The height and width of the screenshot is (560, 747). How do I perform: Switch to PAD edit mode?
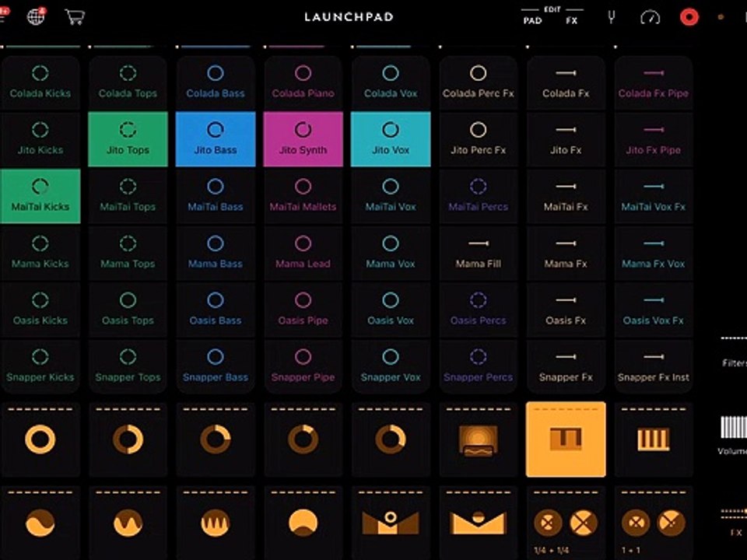click(x=532, y=20)
